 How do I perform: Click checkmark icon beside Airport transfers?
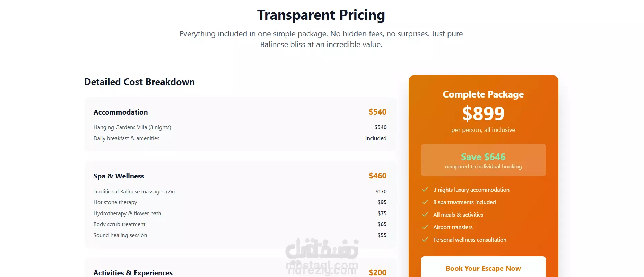[425, 227]
